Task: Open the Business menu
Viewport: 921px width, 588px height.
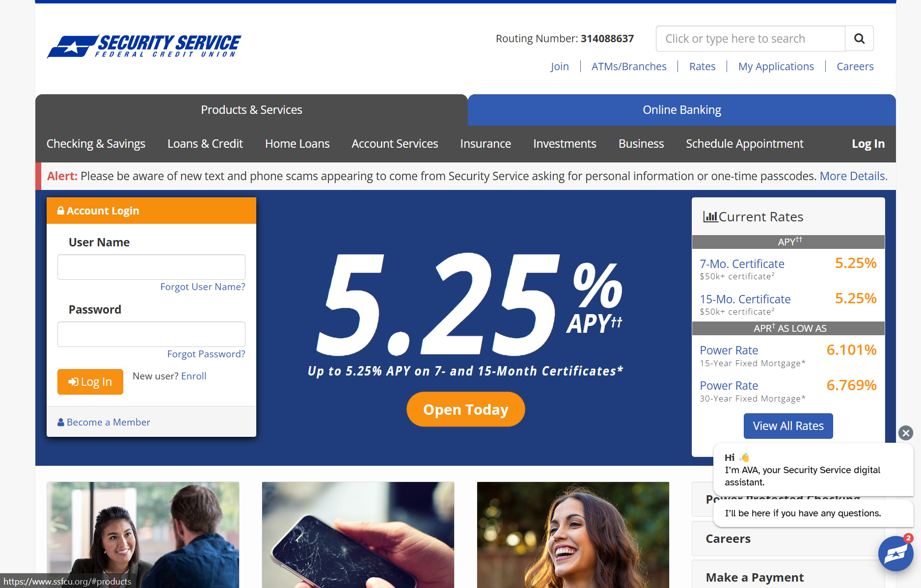Action: point(641,144)
